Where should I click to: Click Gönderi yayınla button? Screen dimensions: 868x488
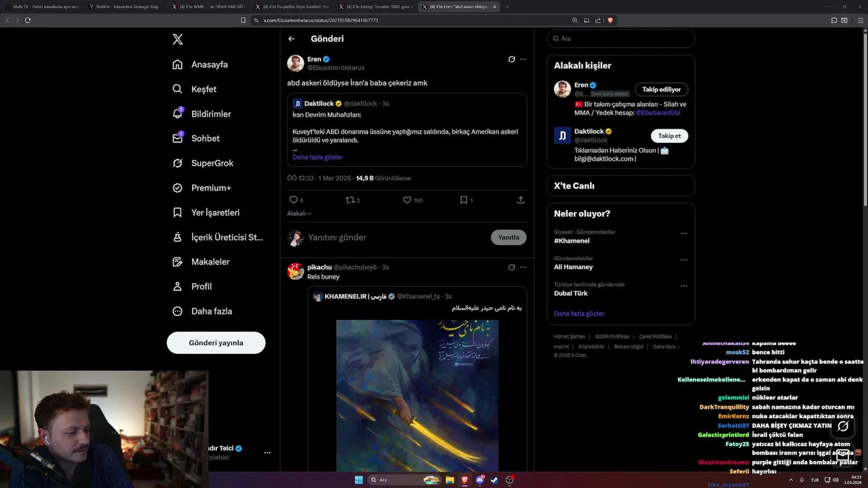tap(216, 343)
